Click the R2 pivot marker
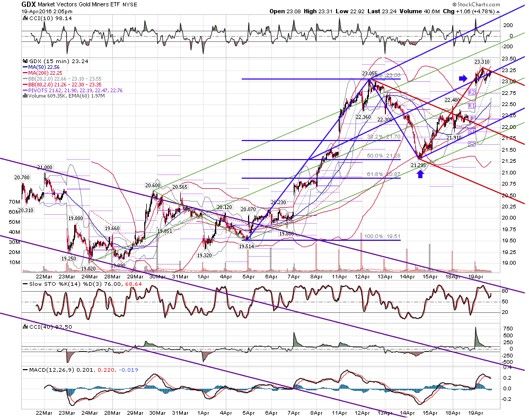This screenshot has width=529, height=420. (472, 92)
